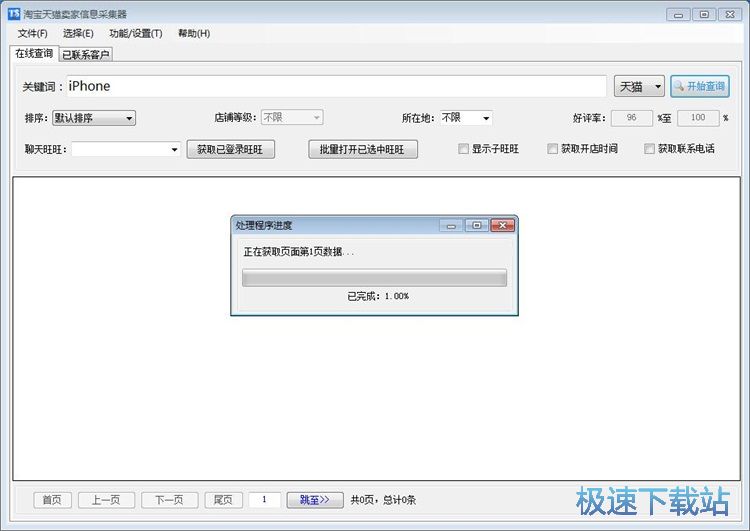
Task: Open the 聊天旺旺 dropdown
Action: (126, 149)
